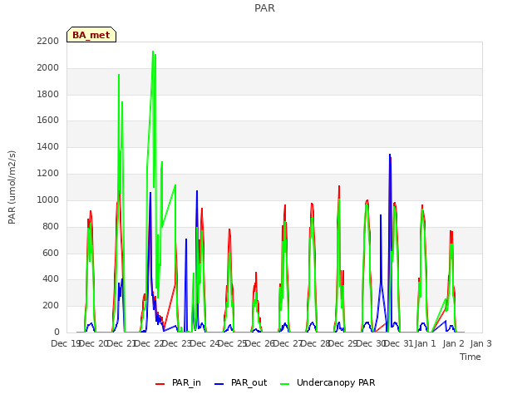The height and width of the screenshot is (399, 532).
Task: Click the blue PAR_out legend swatch
Action: pyautogui.click(x=219, y=384)
